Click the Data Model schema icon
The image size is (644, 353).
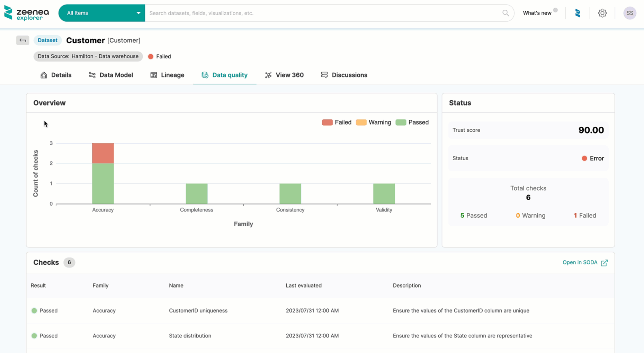92,75
